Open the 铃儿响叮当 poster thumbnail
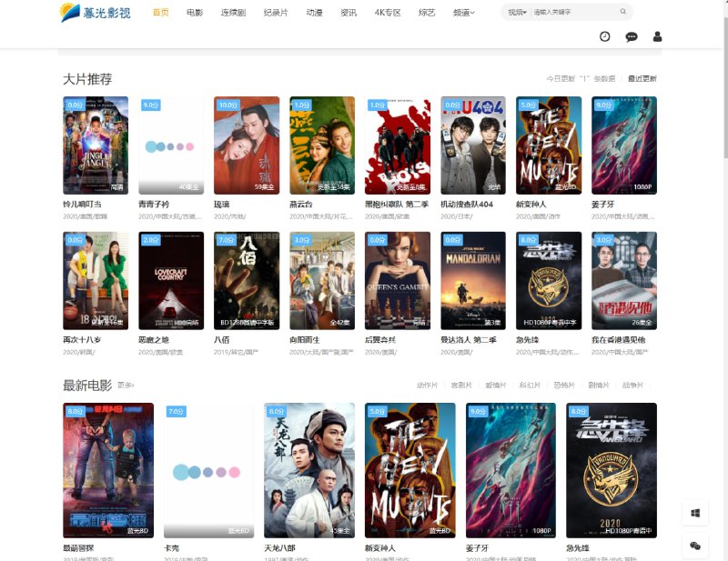This screenshot has height=561, width=728. click(96, 145)
